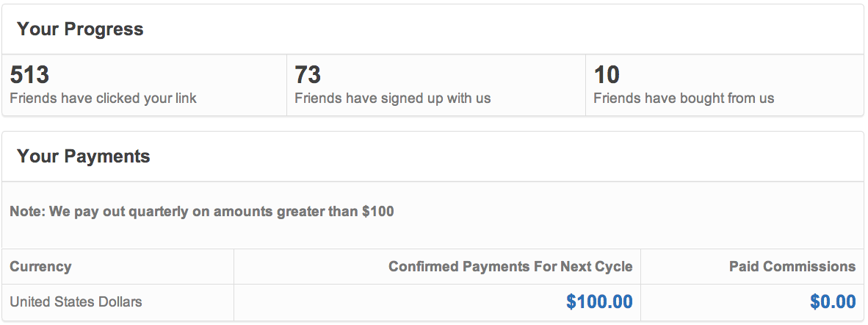Viewport: 868px width, 325px height.
Task: Click the 10 friends bought number
Action: (x=607, y=75)
